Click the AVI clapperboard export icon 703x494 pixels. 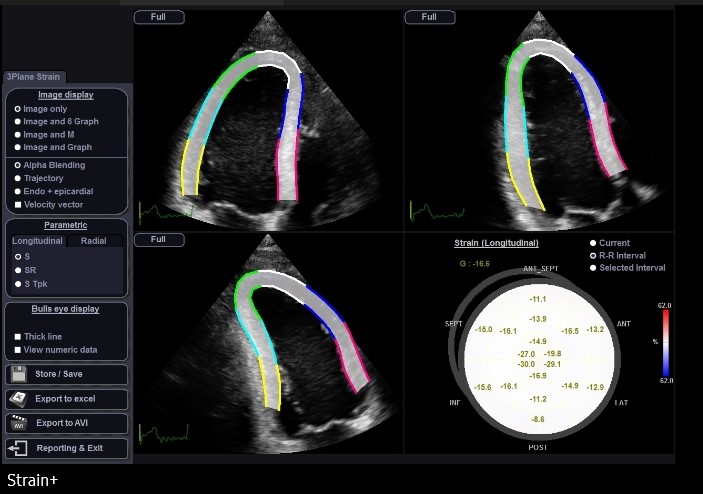click(18, 423)
